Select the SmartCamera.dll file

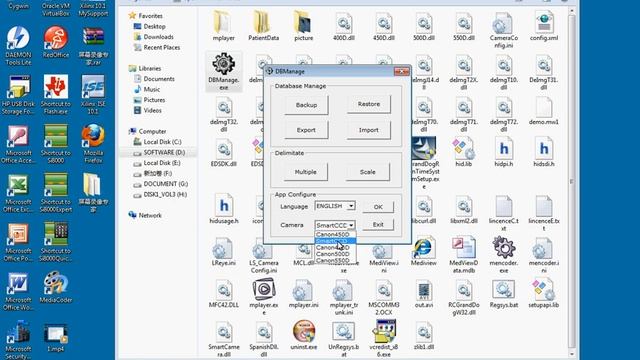click(224, 339)
